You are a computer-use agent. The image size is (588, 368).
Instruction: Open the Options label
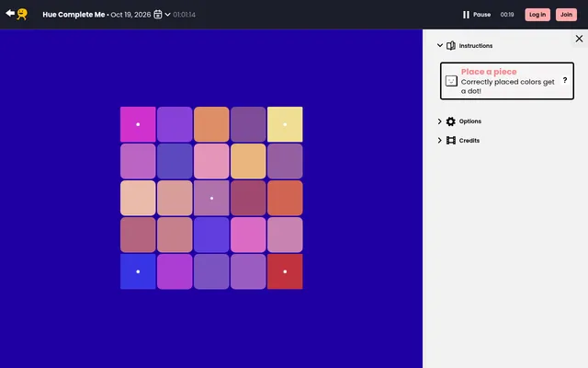coord(469,121)
